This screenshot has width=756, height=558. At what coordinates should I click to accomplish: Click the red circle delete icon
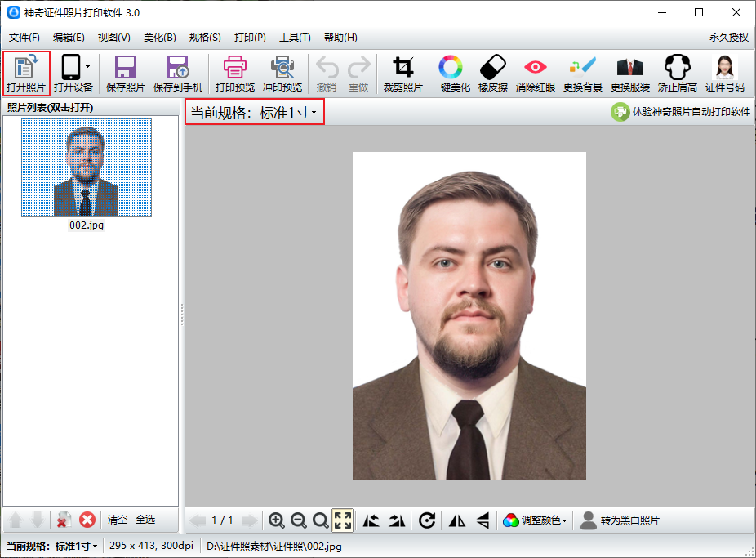[87, 520]
